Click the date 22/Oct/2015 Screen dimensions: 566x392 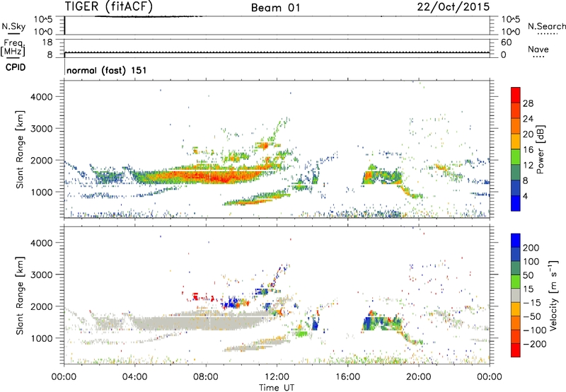point(454,7)
